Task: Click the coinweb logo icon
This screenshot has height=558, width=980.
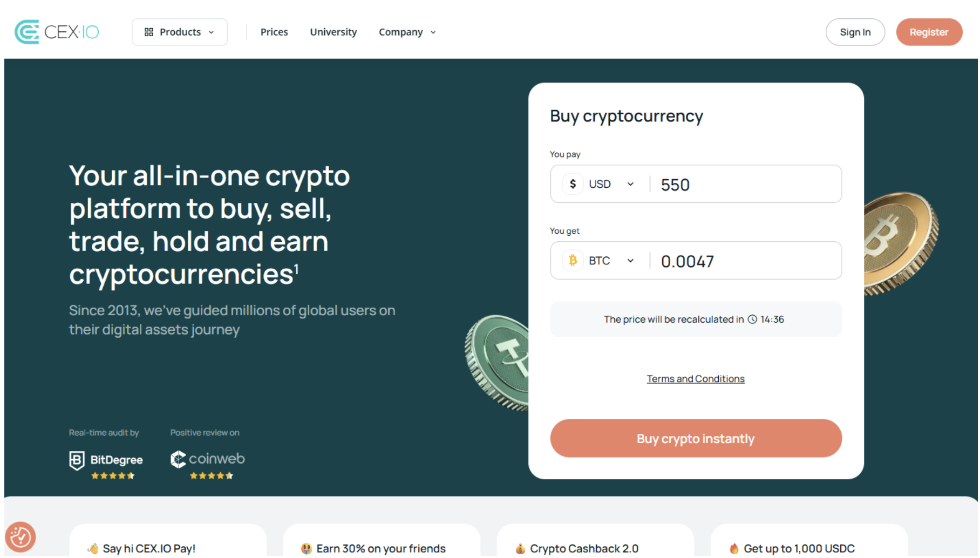Action: [178, 459]
